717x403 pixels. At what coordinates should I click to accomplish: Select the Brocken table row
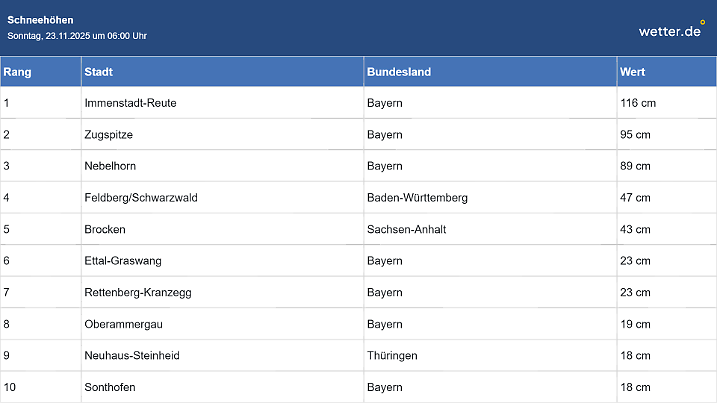tap(105, 229)
